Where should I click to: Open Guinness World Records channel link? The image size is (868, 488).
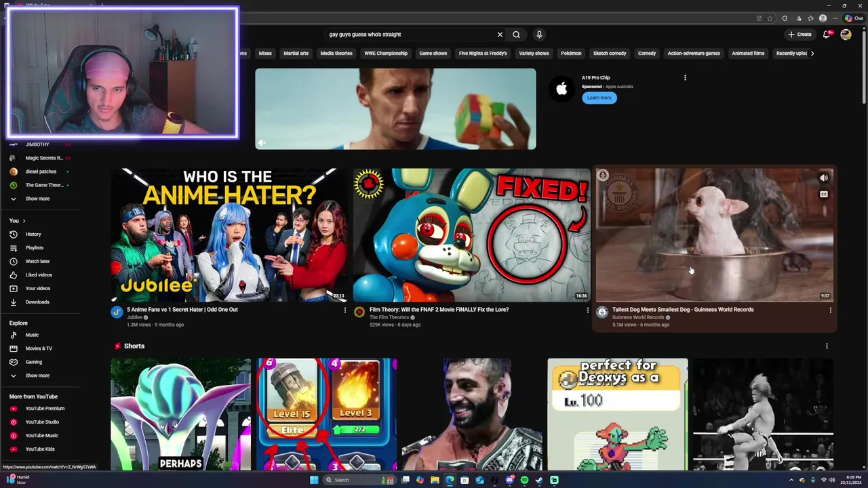click(638, 317)
